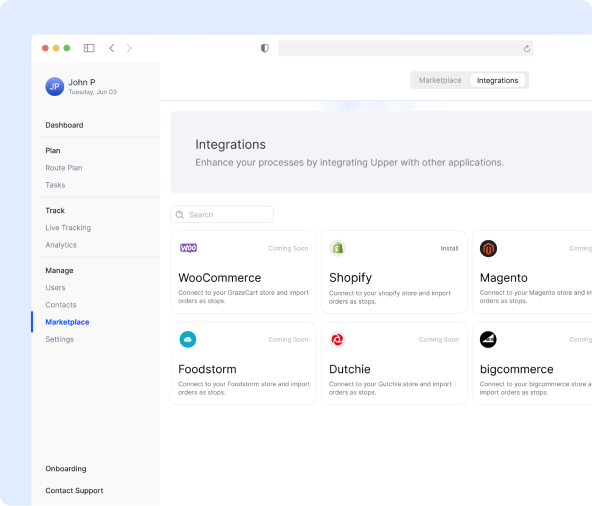The image size is (592, 506).
Task: Click Coming Soon label on Dutchie card
Action: coord(439,339)
